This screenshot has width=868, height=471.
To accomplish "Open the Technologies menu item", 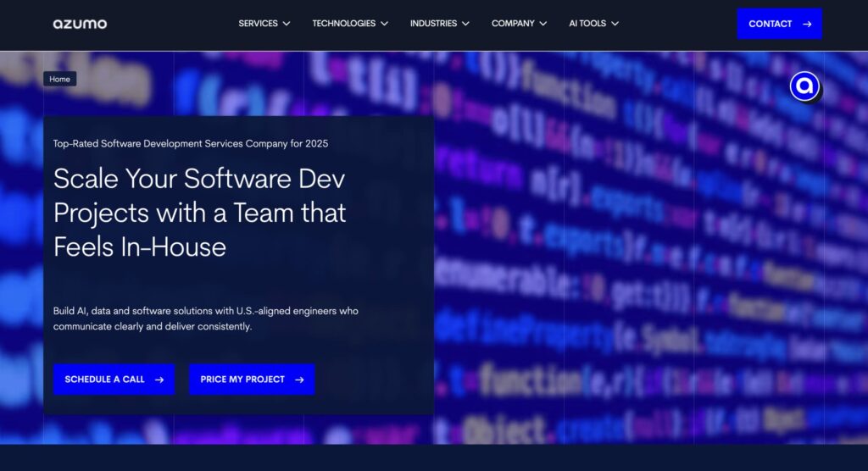I will pos(343,24).
